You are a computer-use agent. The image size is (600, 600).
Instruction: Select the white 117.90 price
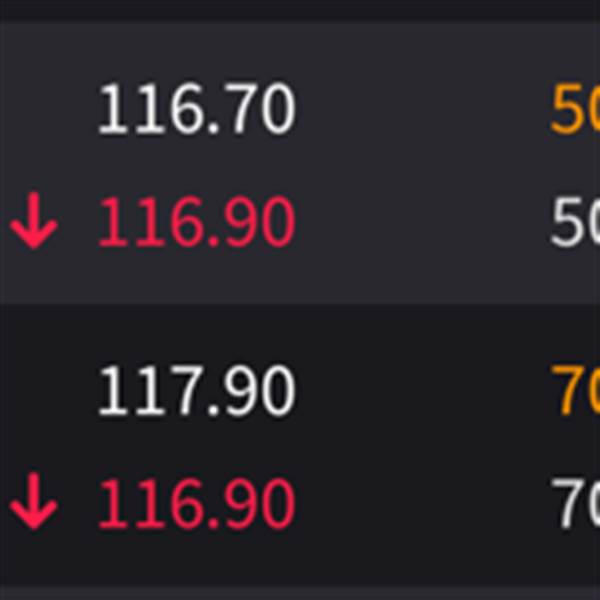(x=196, y=391)
